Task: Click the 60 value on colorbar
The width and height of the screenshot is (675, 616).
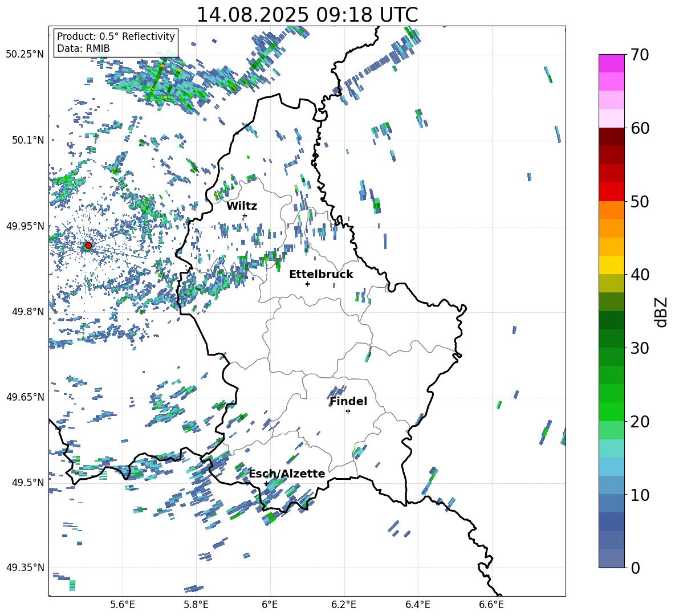Action: 639,128
